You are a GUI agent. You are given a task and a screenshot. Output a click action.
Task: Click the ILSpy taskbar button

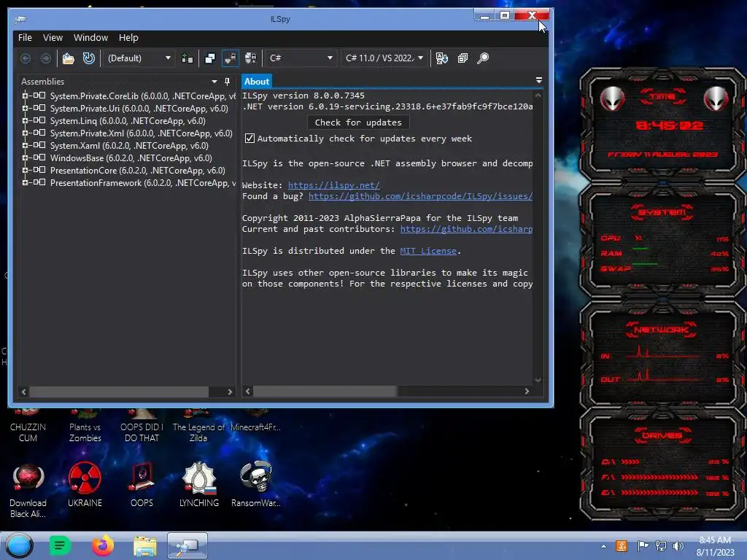tap(187, 545)
